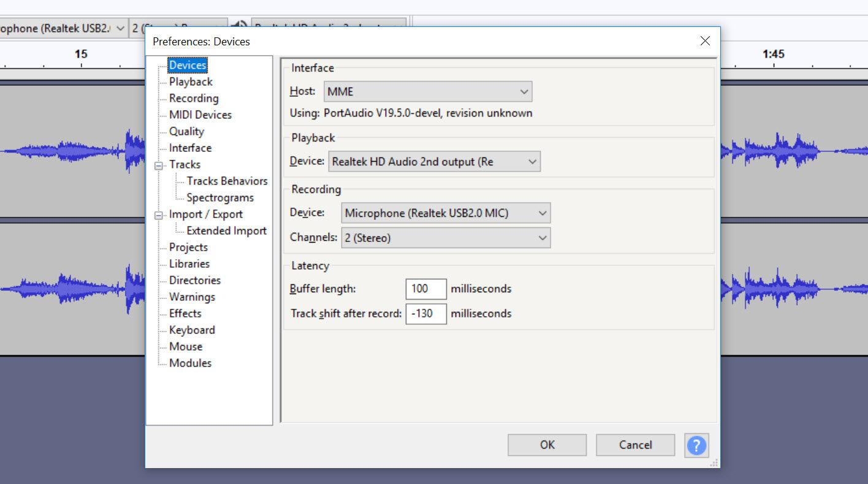Screen dimensions: 868x484
Task: Open the MIDI Devices preferences page
Action: (x=199, y=115)
